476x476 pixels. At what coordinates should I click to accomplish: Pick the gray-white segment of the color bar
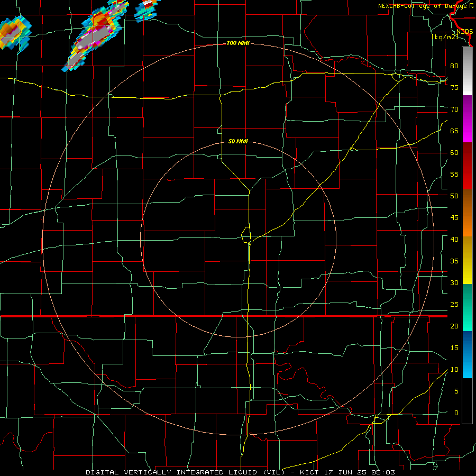click(467, 71)
